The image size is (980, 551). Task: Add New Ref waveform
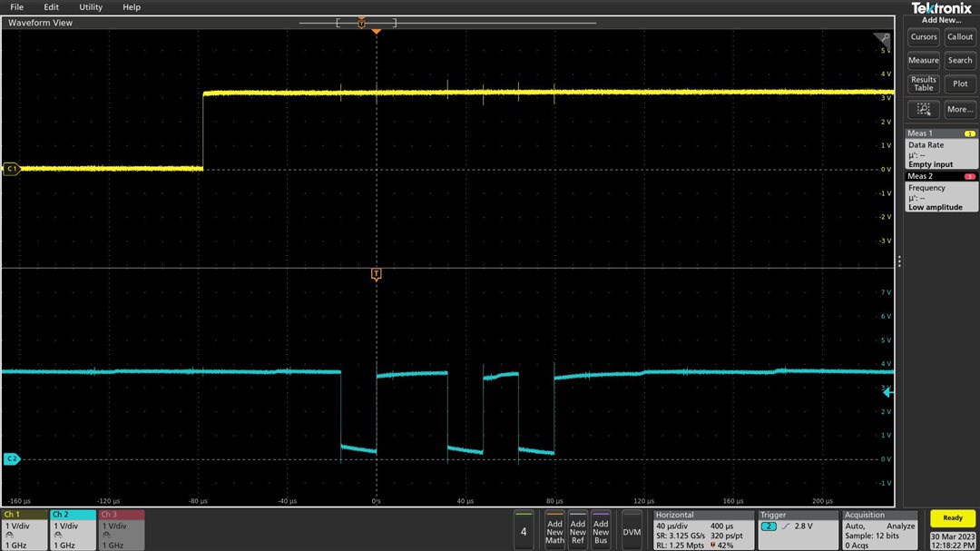point(577,531)
